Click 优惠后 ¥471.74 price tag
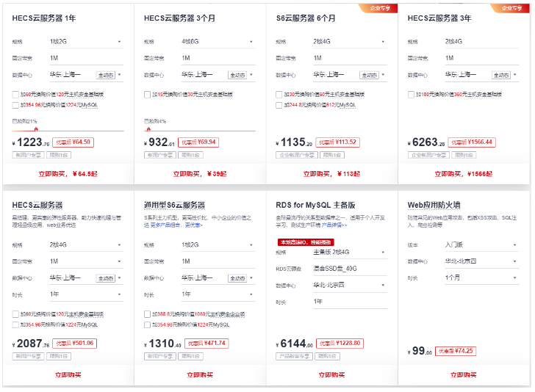The width and height of the screenshot is (535, 392). [x=207, y=344]
